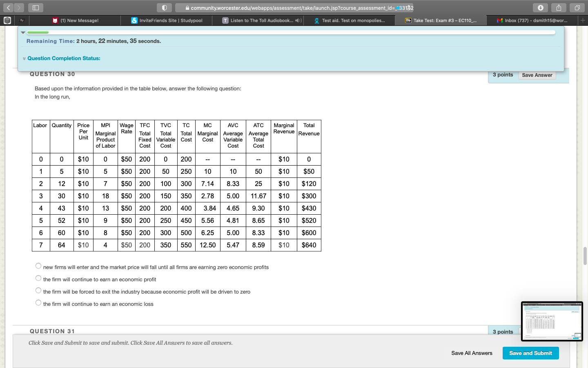The image size is (588, 368).
Task: Choose 'the firm will continue to earn an economic profit'
Action: coord(38,278)
